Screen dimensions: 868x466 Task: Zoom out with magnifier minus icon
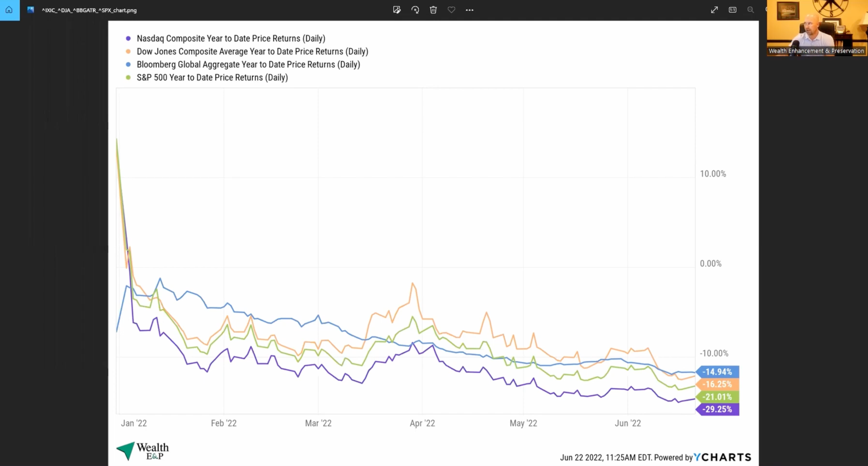[x=750, y=10]
